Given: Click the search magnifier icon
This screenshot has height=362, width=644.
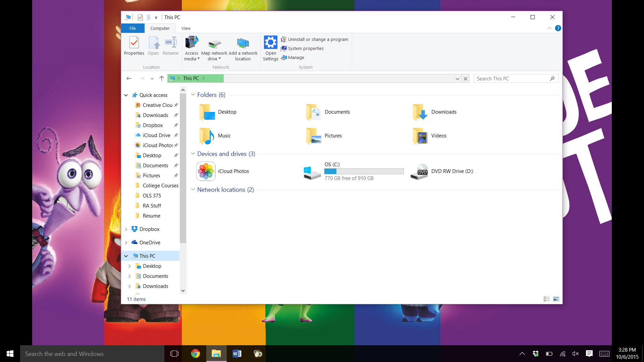Looking at the screenshot, I should point(552,78).
